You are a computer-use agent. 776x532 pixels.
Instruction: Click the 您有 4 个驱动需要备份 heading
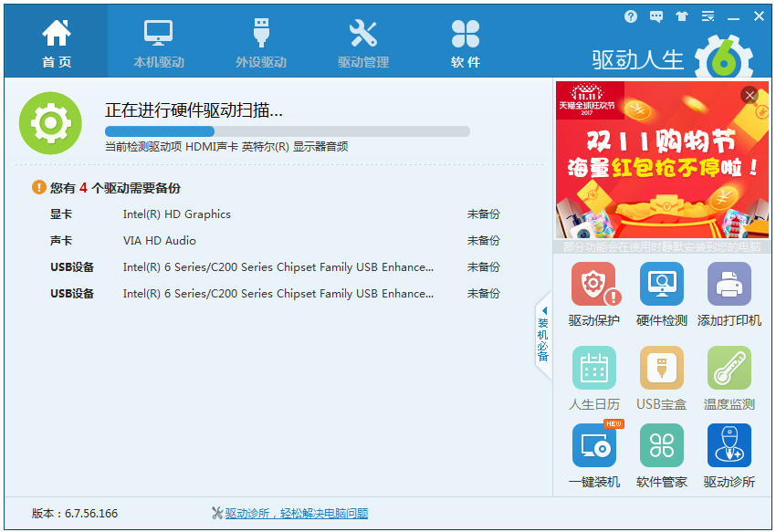click(115, 188)
